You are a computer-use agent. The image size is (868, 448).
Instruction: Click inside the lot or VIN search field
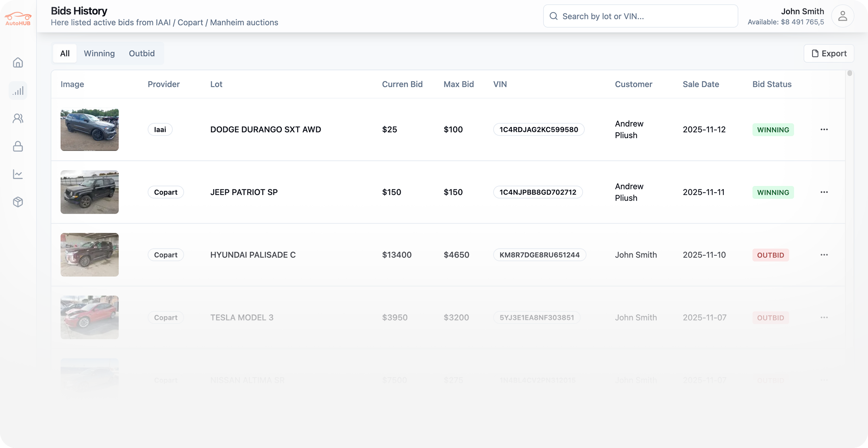point(640,16)
